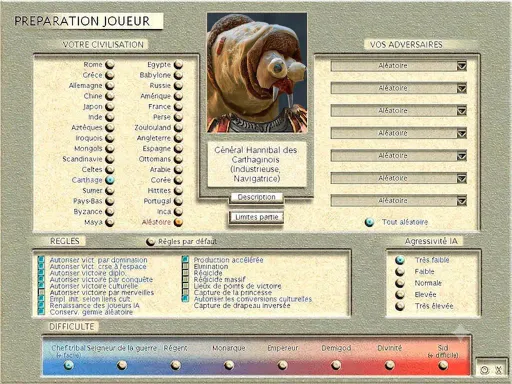Image resolution: width=512 pixels, height=384 pixels.
Task: Toggle Autoriser victoire diplo. checkbox
Action: [41, 273]
